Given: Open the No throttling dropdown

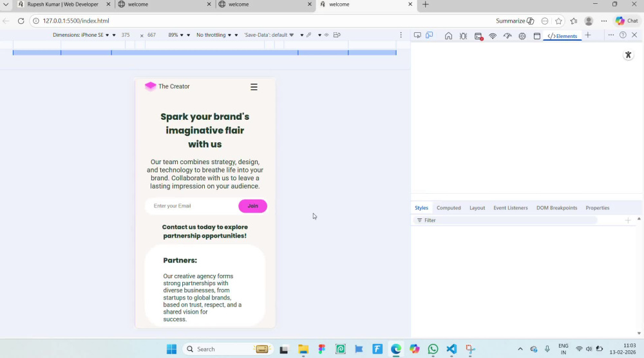Looking at the screenshot, I should tap(214, 35).
